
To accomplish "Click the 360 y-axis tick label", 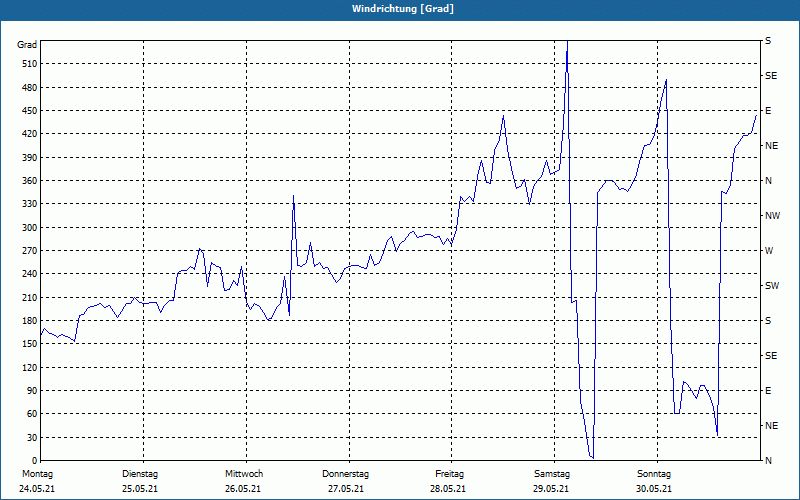I will point(30,181).
